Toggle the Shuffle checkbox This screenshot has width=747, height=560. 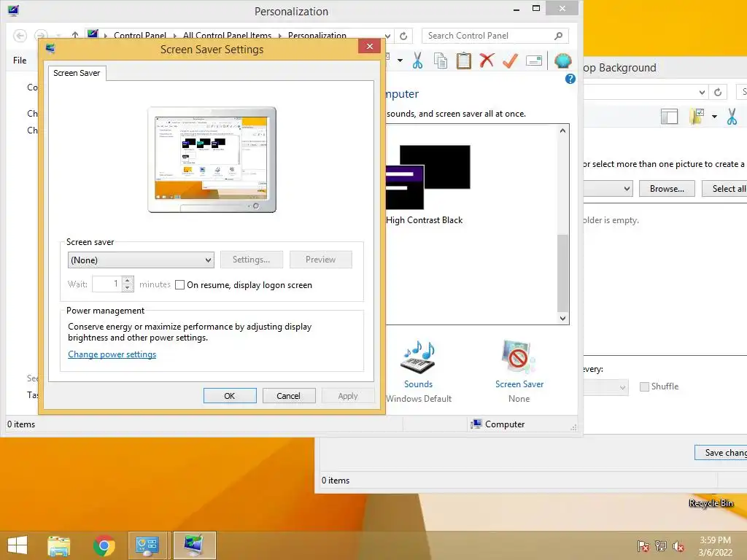click(x=644, y=386)
